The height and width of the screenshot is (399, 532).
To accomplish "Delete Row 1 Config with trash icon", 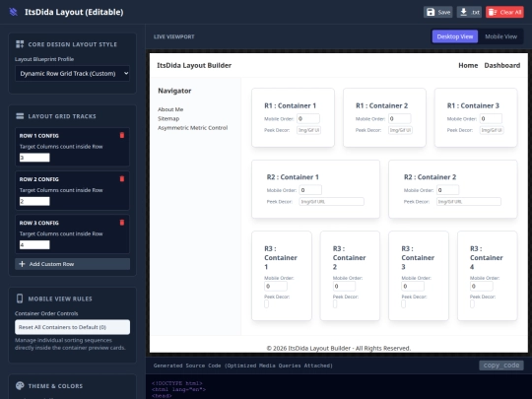I will (122, 135).
